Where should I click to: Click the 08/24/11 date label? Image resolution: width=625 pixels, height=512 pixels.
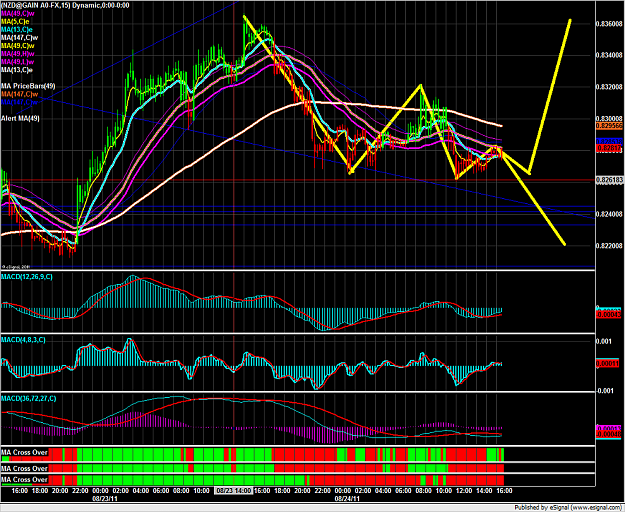click(x=348, y=498)
